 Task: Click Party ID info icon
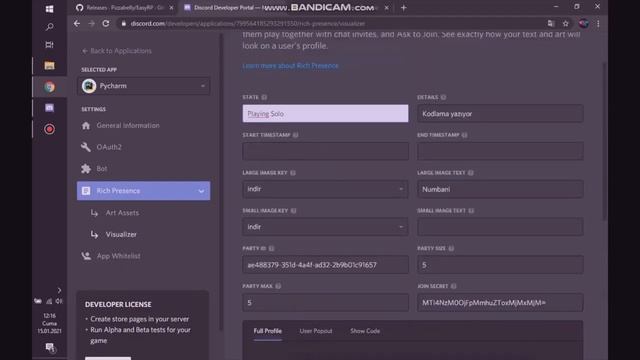pos(271,248)
